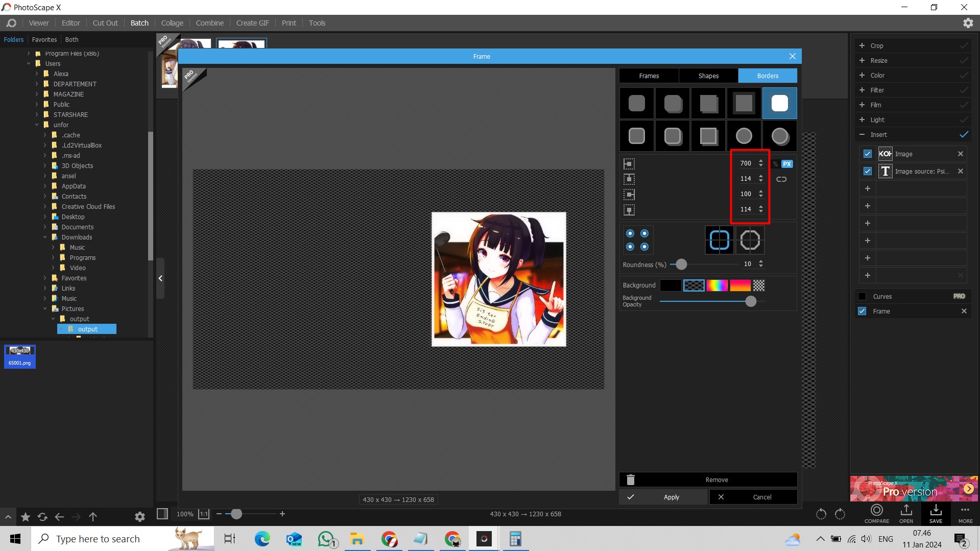
Task: Click the link margins chain icon
Action: 781,179
